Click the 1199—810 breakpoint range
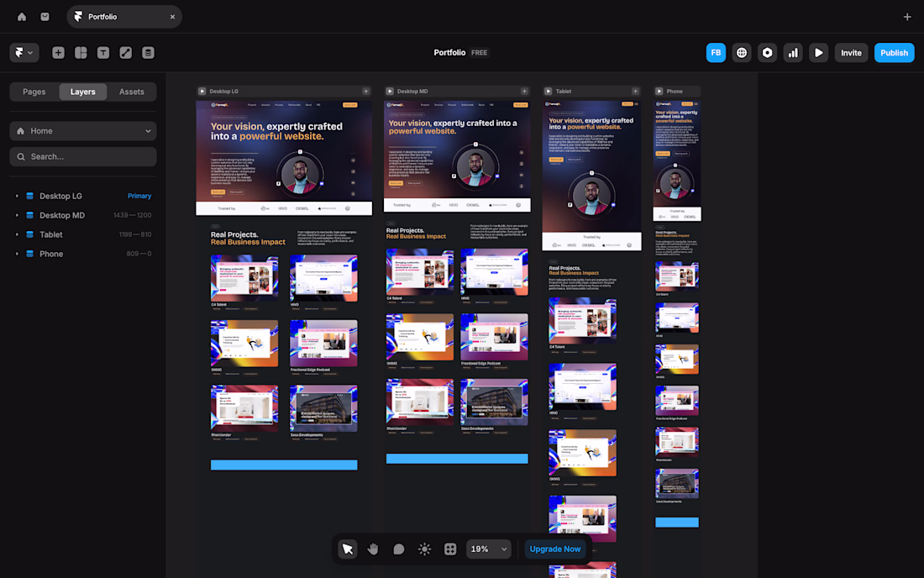This screenshot has width=924, height=578. click(135, 234)
